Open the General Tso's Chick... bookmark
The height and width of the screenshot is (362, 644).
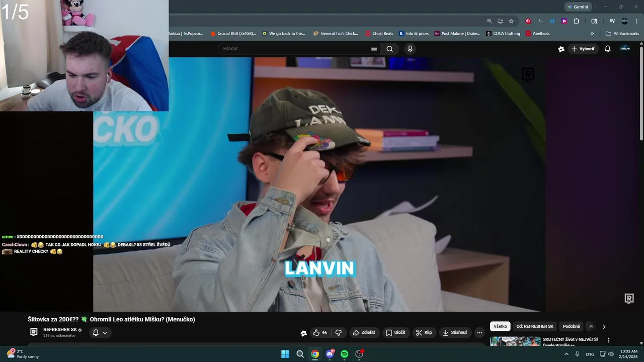[x=336, y=34]
